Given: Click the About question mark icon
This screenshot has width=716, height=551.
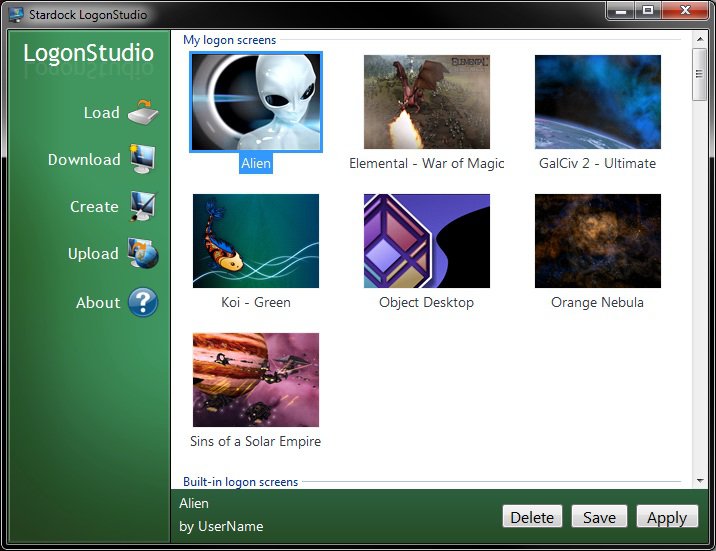Looking at the screenshot, I should pos(143,302).
